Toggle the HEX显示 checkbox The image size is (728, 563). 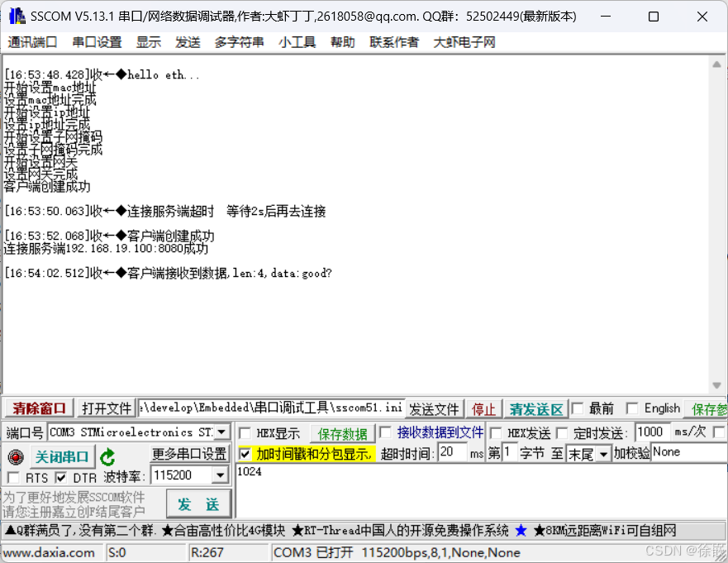click(x=245, y=433)
